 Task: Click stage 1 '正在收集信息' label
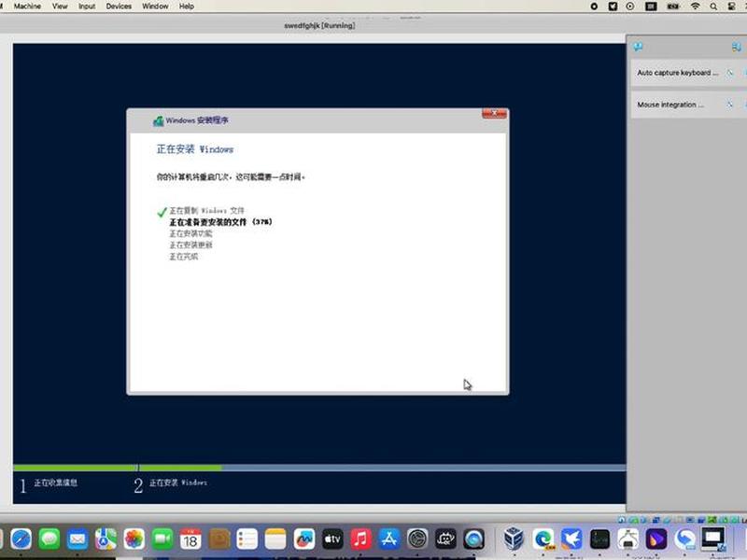click(x=55, y=483)
